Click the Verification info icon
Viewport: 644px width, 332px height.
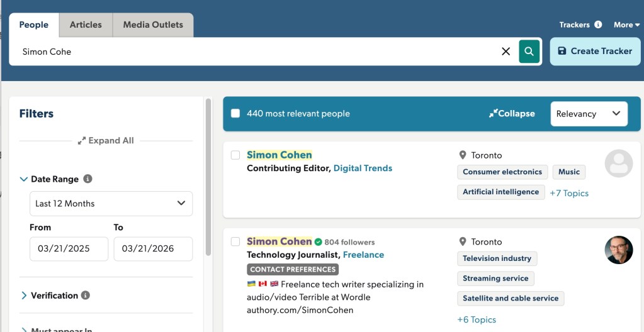tap(85, 296)
